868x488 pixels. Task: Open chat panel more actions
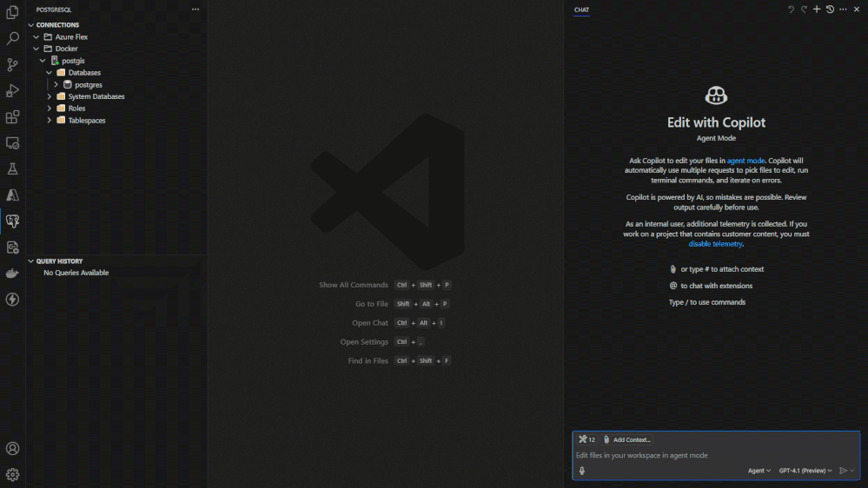tap(843, 10)
